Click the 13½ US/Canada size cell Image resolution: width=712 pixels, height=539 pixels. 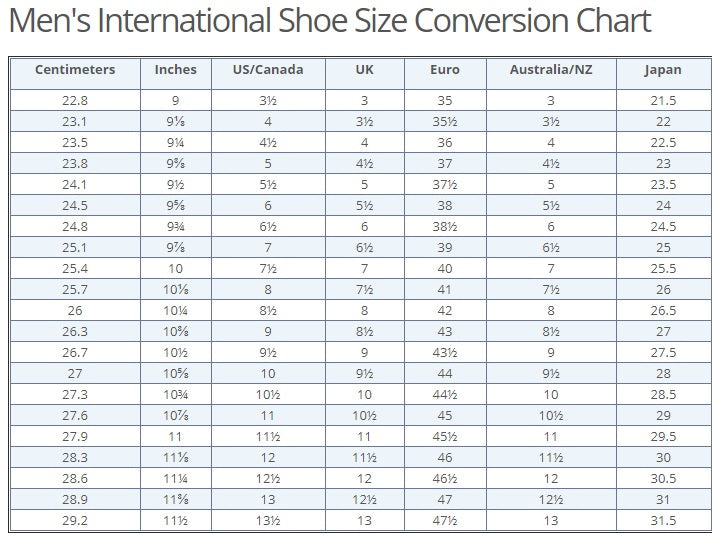[x=268, y=521]
